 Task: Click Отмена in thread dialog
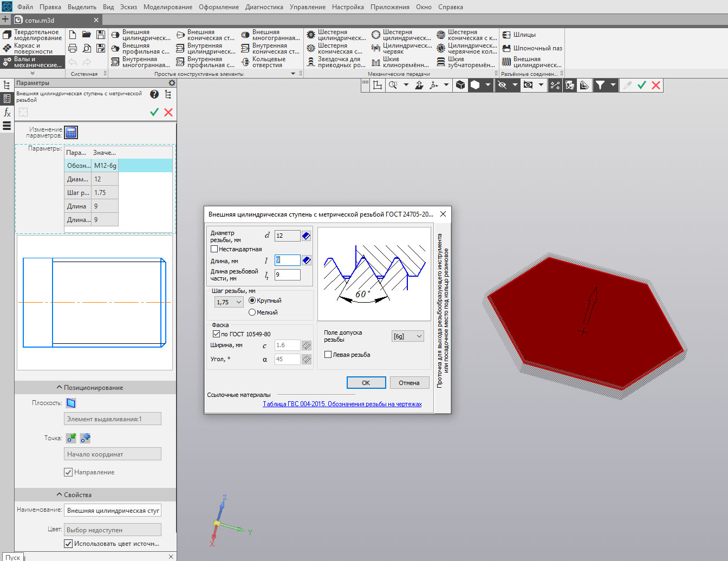point(409,383)
